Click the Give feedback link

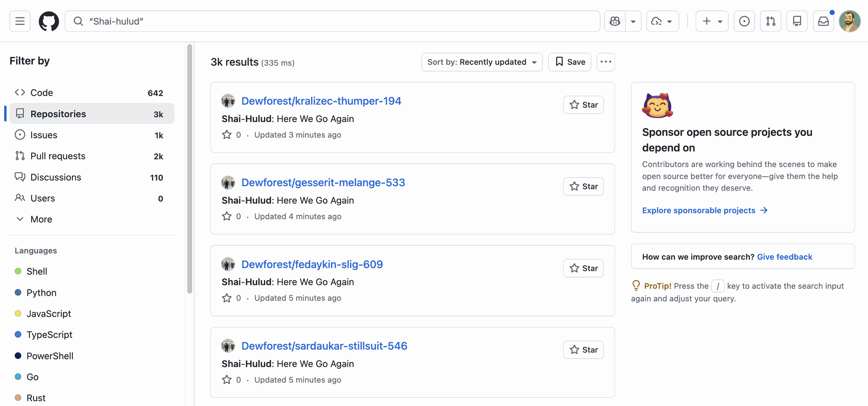pyautogui.click(x=785, y=257)
